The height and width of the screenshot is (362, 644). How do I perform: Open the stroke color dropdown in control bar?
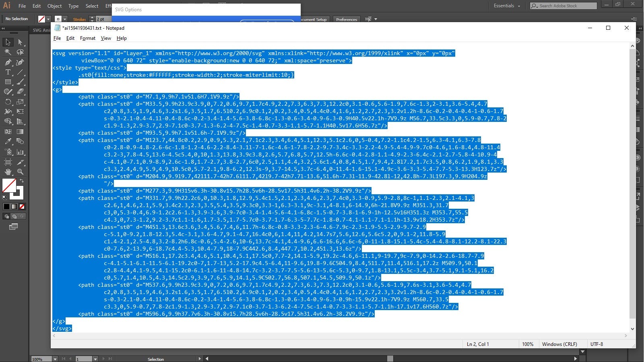pos(65,19)
